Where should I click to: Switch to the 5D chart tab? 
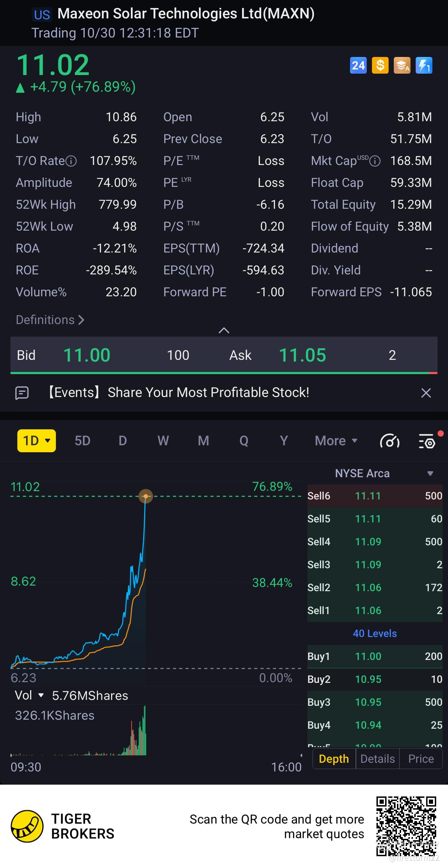point(83,441)
